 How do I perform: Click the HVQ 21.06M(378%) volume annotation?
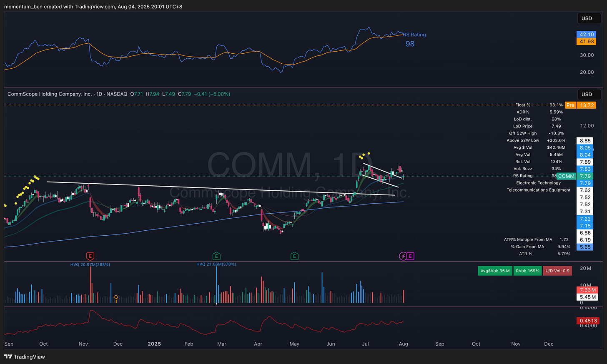[x=216, y=264]
